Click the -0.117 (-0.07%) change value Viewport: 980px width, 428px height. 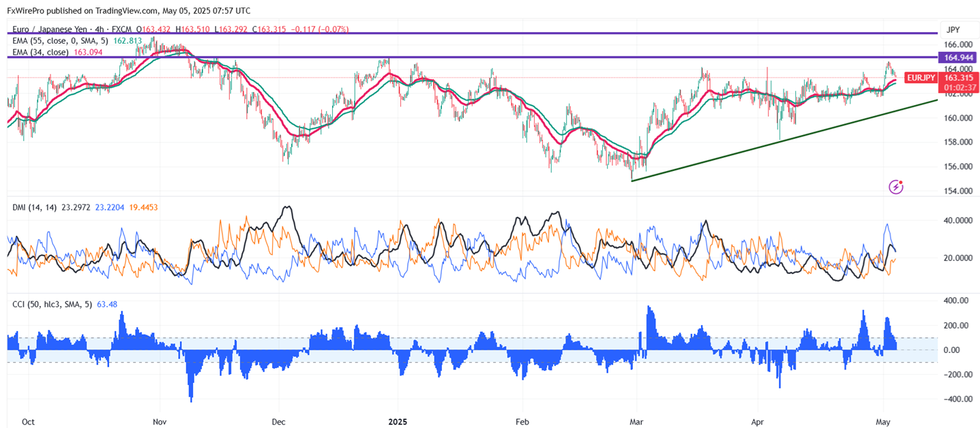click(320, 29)
